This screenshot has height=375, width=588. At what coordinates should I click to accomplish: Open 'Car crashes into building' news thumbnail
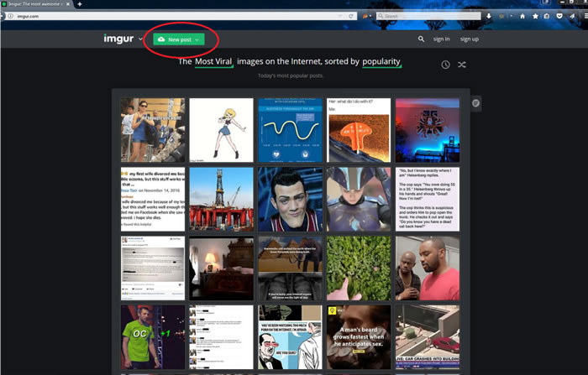point(427,336)
